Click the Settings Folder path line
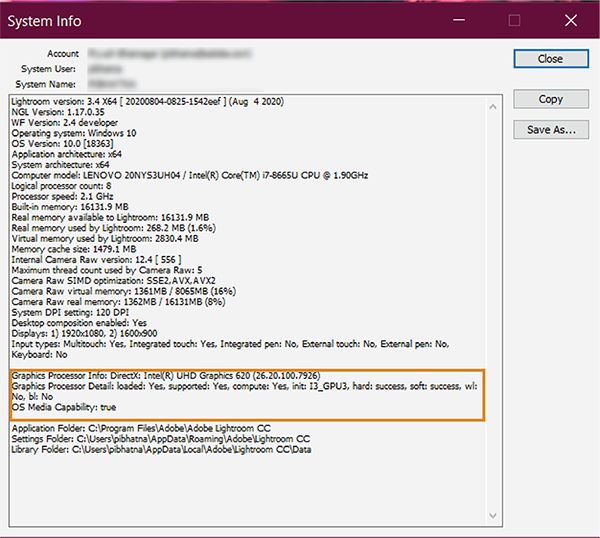 (x=161, y=439)
